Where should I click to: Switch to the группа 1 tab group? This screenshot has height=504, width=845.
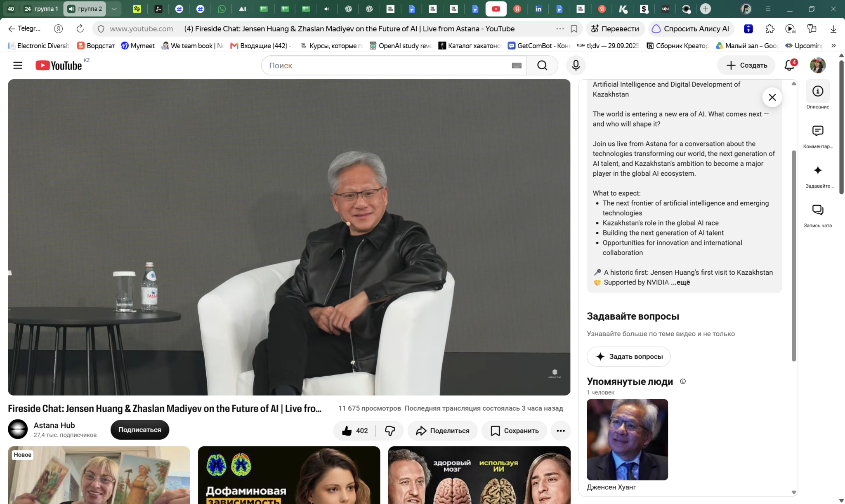(x=41, y=9)
